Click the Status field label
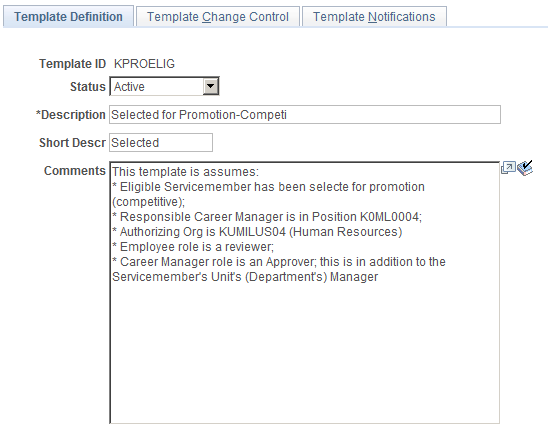This screenshot has height=433, width=548. point(88,87)
